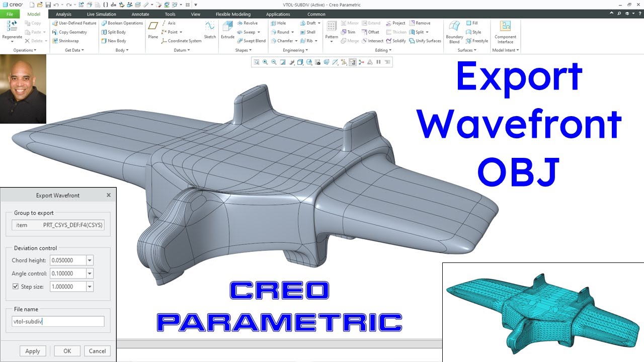Image resolution: width=644 pixels, height=362 pixels.
Task: Select the Trim tool
Action: point(348,32)
